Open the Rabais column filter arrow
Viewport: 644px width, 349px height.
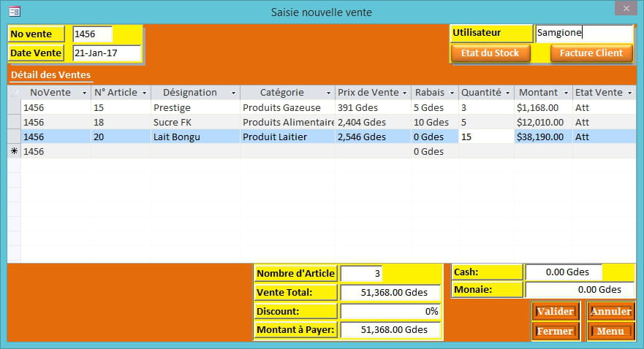tap(452, 93)
